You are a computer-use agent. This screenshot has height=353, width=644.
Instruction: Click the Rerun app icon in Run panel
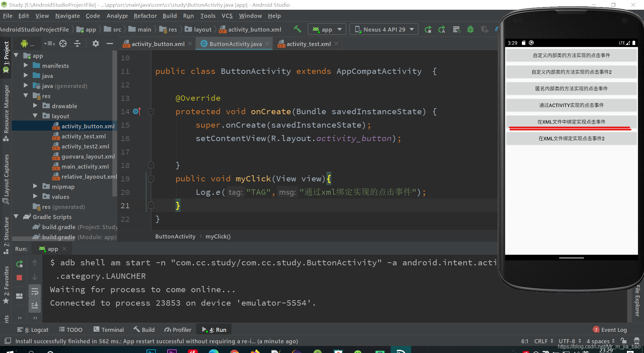coord(19,264)
